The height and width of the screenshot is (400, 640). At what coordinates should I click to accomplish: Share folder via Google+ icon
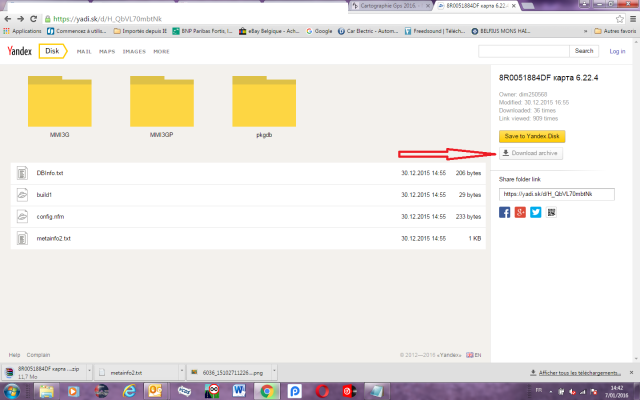(x=520, y=212)
